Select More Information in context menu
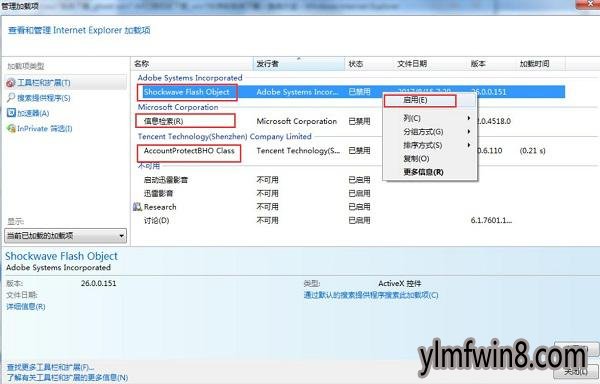600x384 pixels. click(x=423, y=172)
